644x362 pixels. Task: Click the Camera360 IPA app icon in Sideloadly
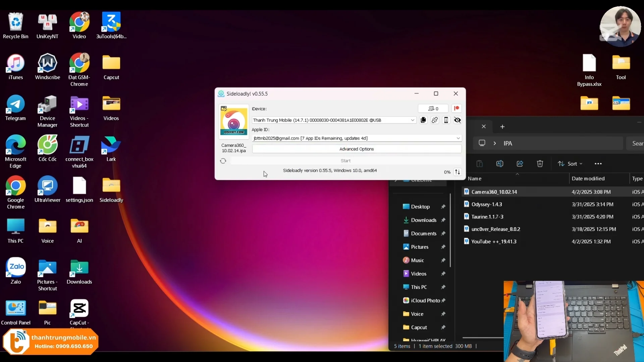click(x=234, y=121)
